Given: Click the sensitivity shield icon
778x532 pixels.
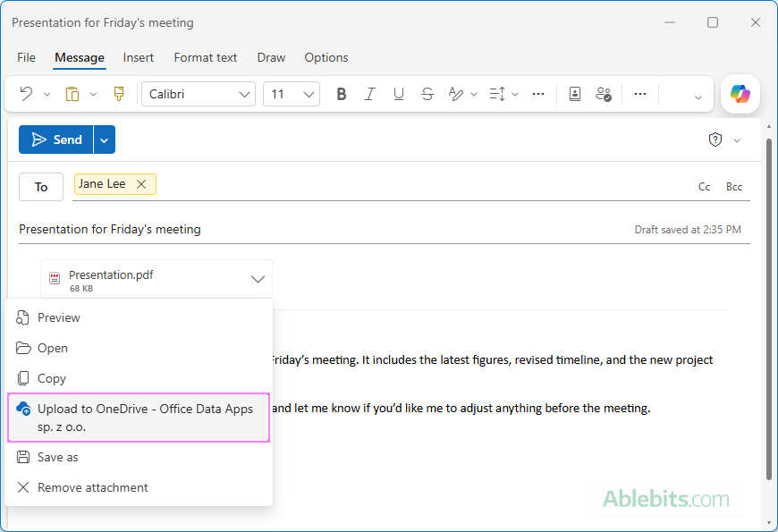Looking at the screenshot, I should click(x=715, y=140).
